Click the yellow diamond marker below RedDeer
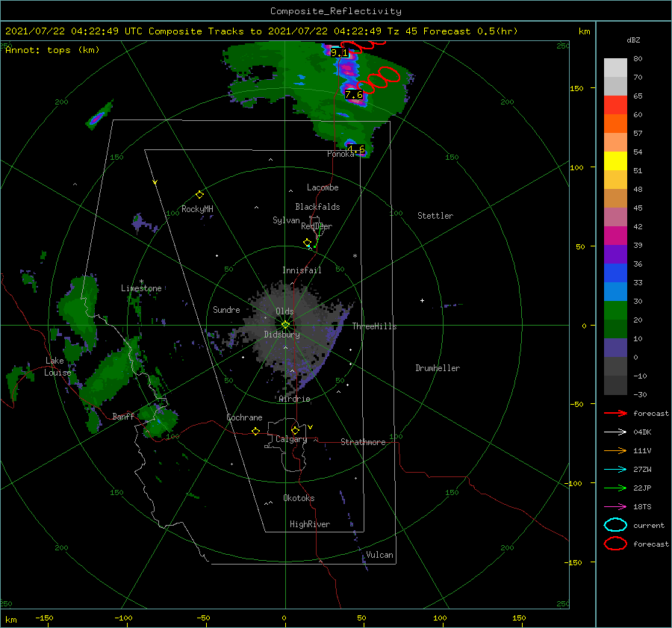This screenshot has width=672, height=628. 308,243
